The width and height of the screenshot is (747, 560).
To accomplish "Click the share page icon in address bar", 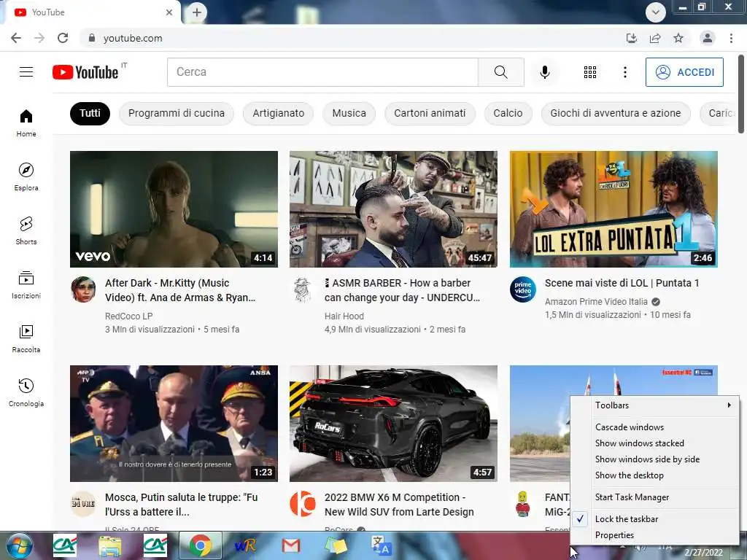I will (x=655, y=38).
